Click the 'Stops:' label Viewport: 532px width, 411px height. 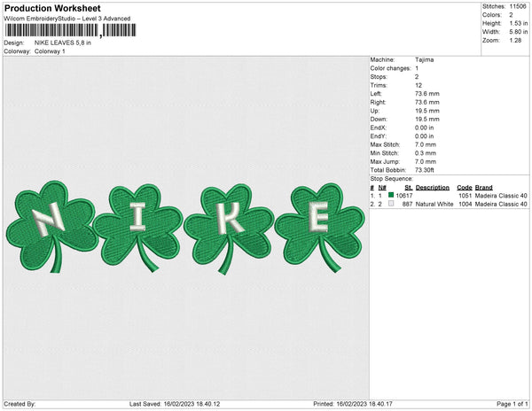[379, 76]
